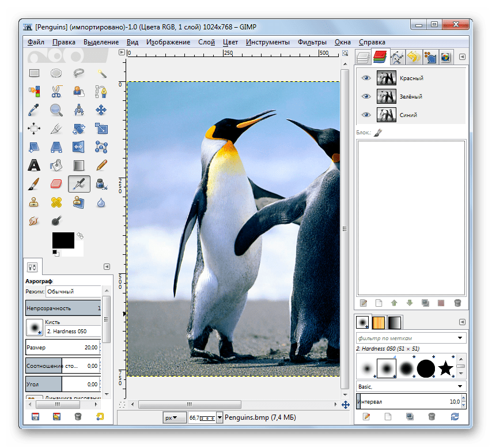492x448 pixels.
Task: Select the Heal tool with bandage icon
Action: [x=56, y=202]
